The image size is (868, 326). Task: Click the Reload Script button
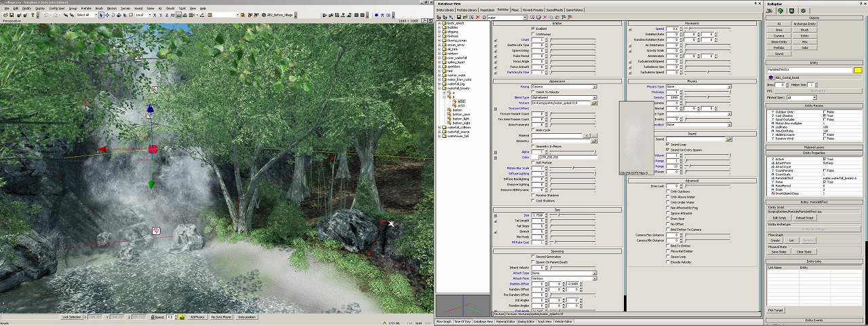(x=804, y=218)
